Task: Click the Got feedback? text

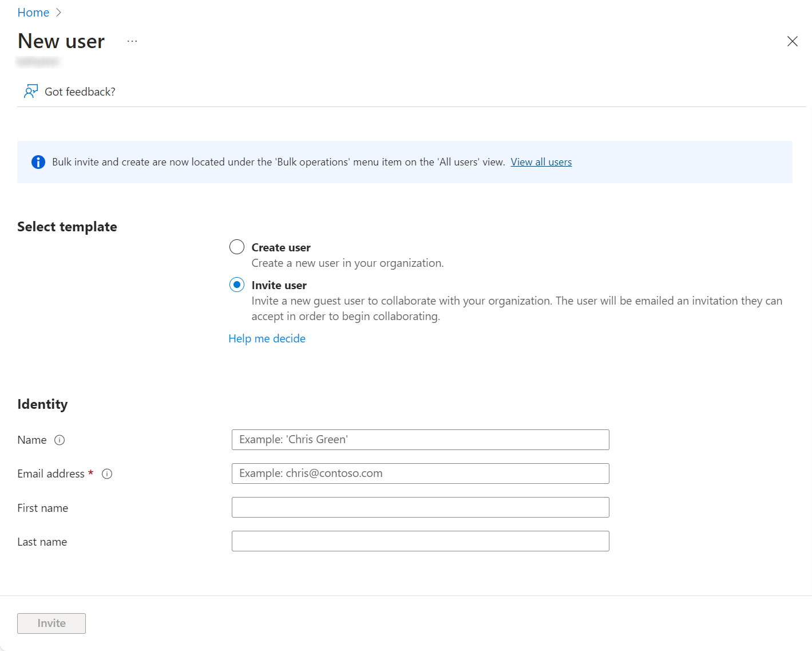Action: 80,92
